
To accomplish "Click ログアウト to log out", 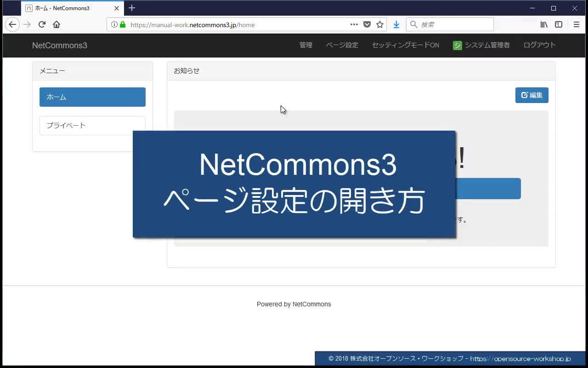I will pos(540,45).
